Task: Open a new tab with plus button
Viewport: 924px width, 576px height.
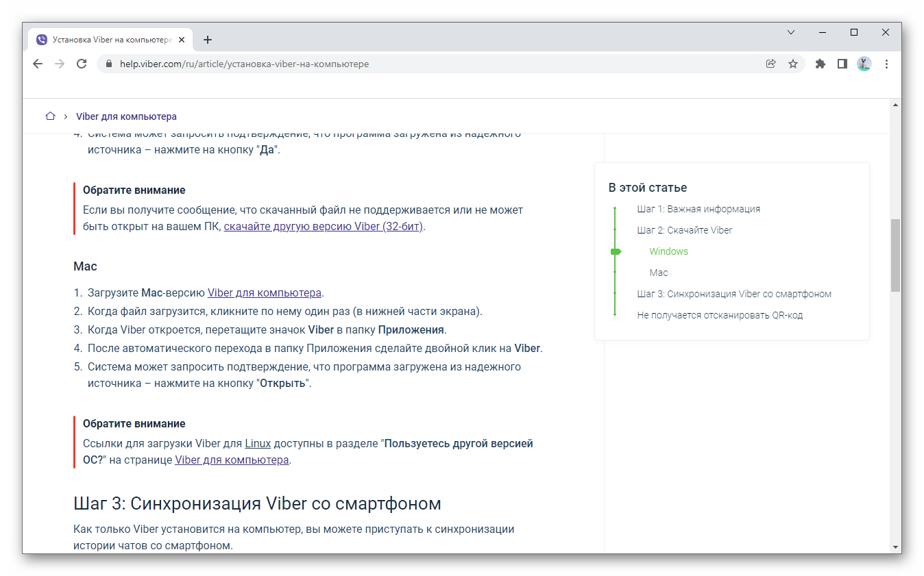Action: (208, 40)
